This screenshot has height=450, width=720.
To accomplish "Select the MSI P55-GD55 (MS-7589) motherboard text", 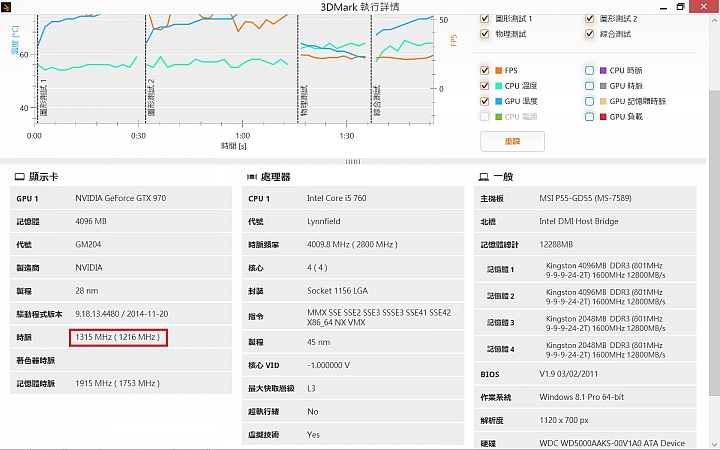I will pyautogui.click(x=585, y=198).
